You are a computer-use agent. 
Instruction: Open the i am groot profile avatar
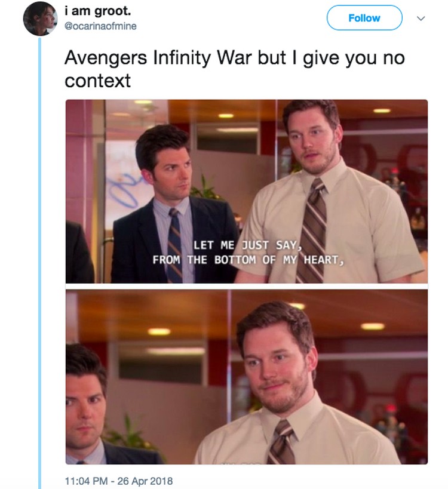coord(40,19)
